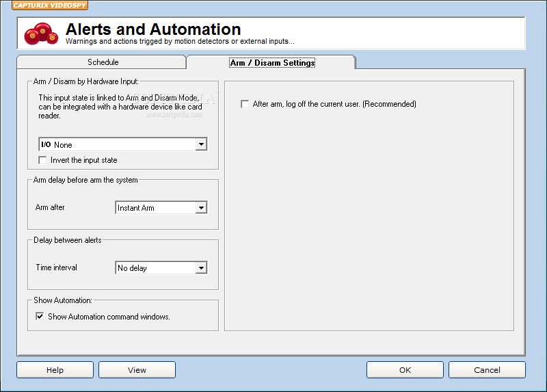Click the Delay between alerts group title

coord(68,240)
